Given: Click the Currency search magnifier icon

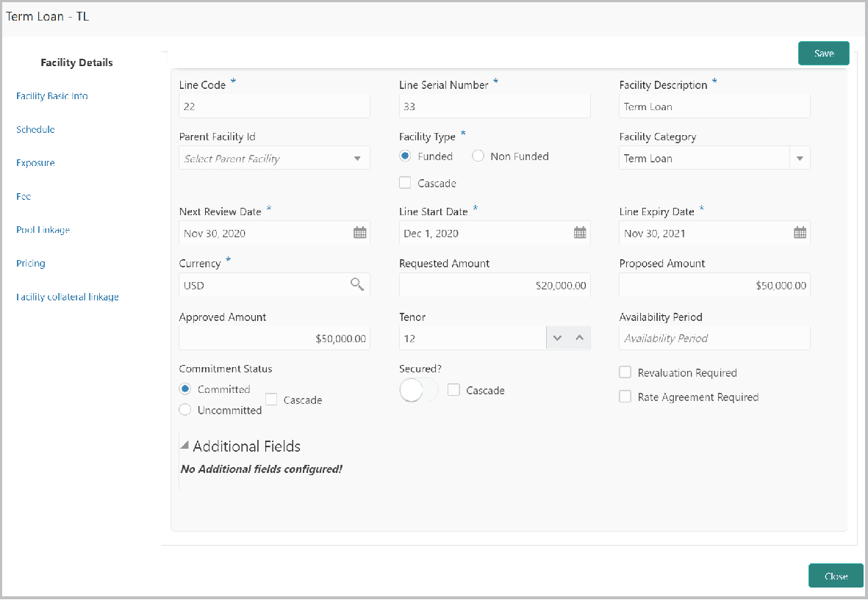Looking at the screenshot, I should pyautogui.click(x=357, y=285).
